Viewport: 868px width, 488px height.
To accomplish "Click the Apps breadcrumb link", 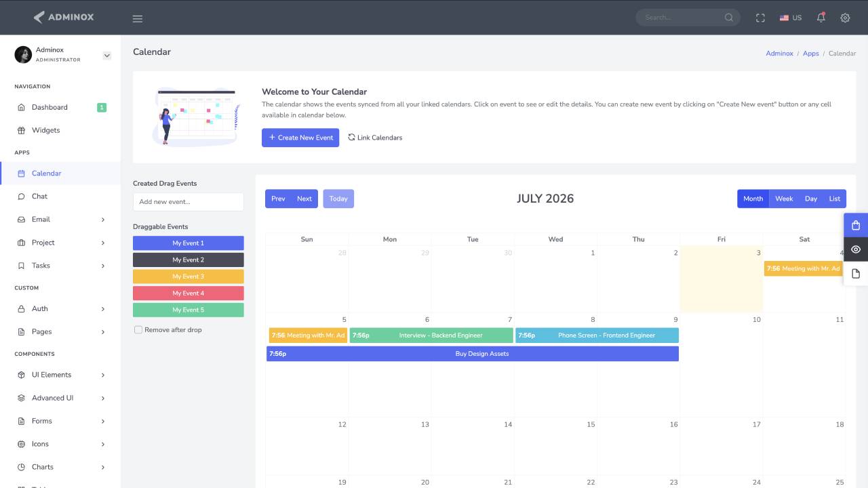I will (x=810, y=53).
